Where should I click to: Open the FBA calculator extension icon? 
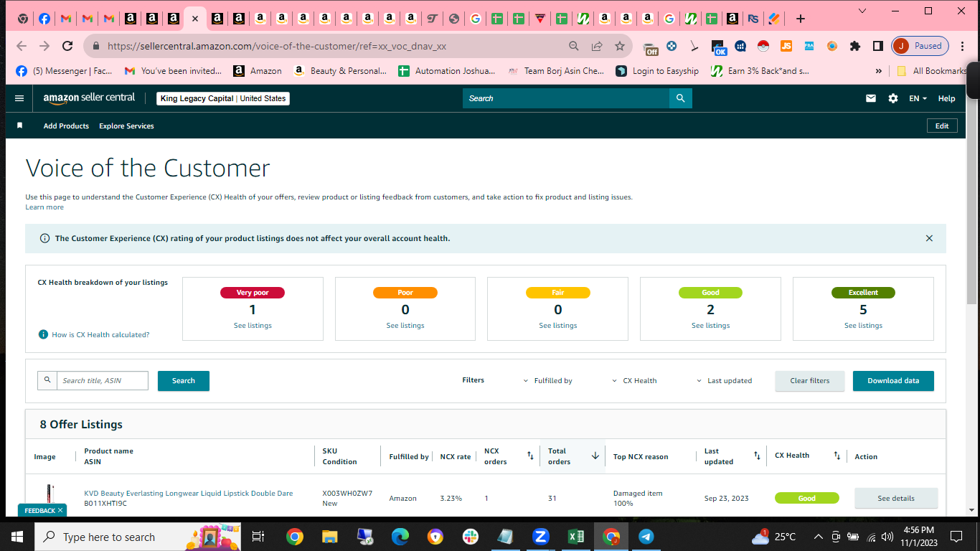point(809,46)
